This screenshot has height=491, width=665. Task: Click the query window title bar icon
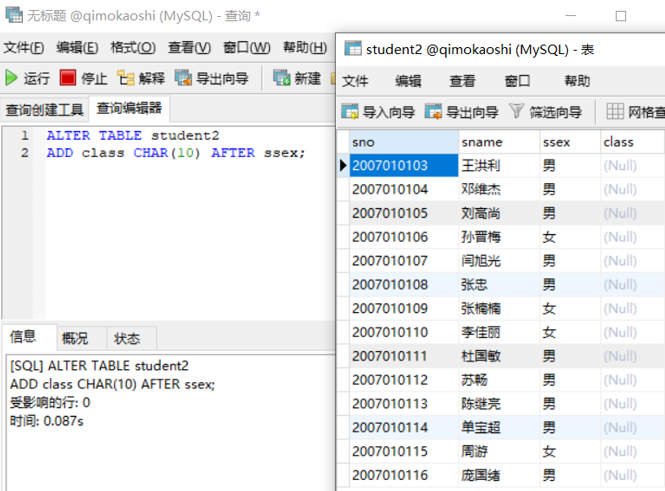coord(14,15)
